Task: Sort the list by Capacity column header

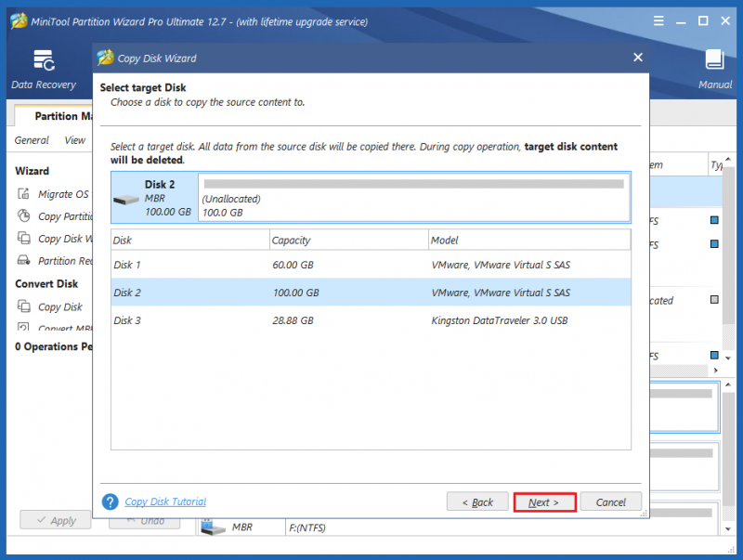Action: pos(349,240)
